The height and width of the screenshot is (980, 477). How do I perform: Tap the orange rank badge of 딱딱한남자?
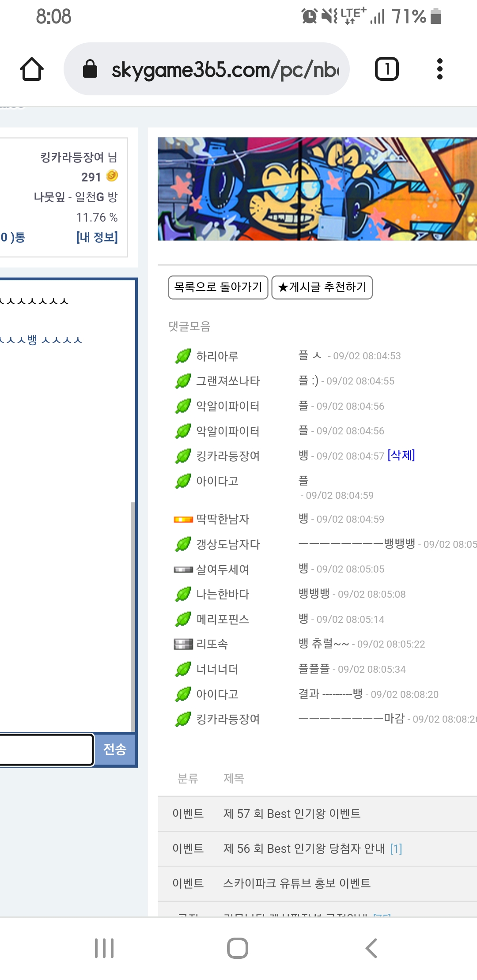click(183, 520)
